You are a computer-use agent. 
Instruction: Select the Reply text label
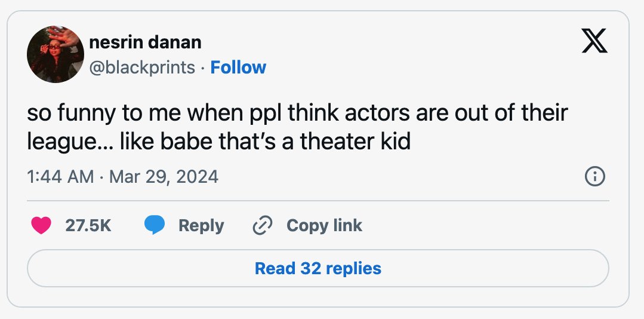(x=201, y=226)
